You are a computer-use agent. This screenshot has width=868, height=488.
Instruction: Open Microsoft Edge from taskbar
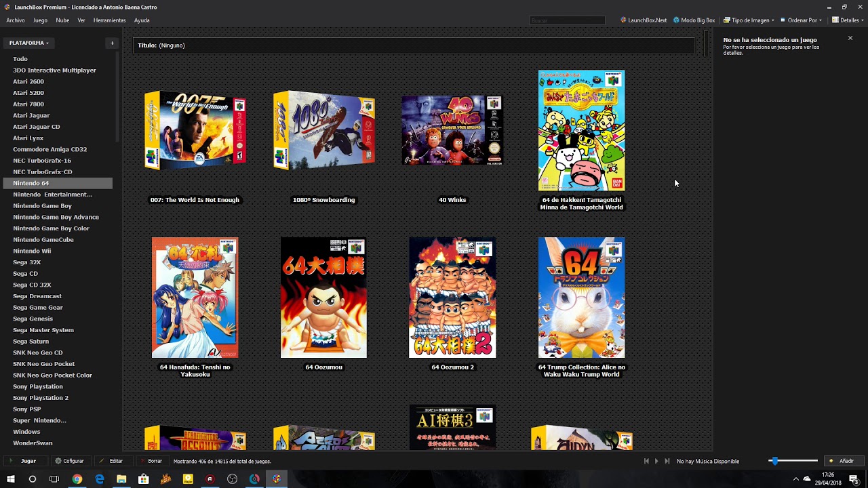(x=99, y=479)
